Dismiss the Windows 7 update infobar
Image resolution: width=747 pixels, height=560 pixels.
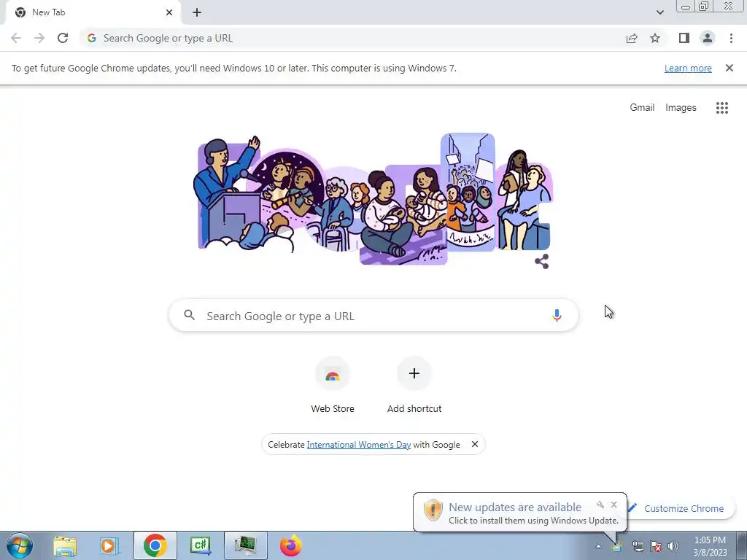click(x=729, y=68)
